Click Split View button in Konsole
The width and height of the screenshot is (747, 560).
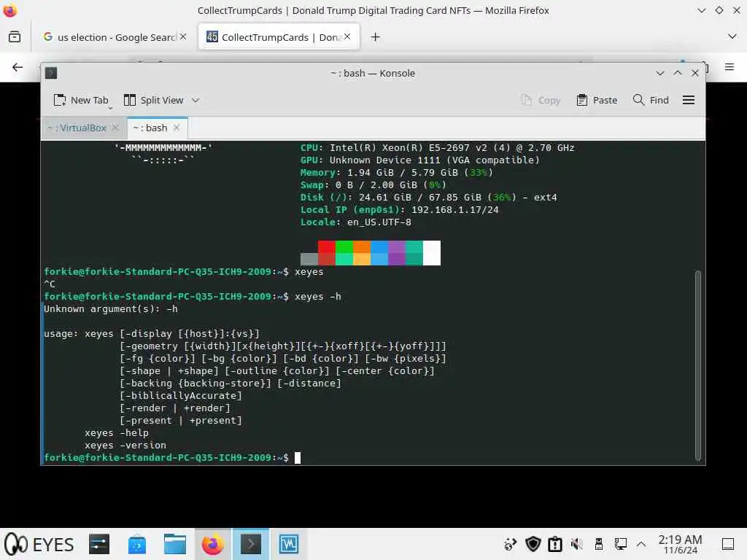tap(153, 100)
